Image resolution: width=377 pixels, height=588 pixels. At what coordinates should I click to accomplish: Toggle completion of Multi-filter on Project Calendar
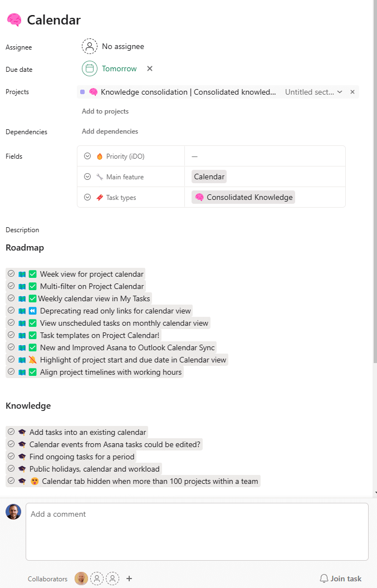(x=11, y=286)
